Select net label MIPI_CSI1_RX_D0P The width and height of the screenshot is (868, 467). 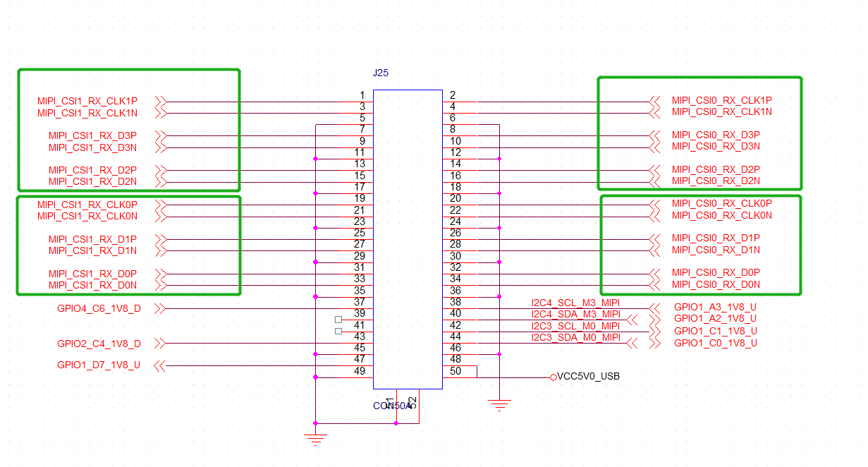click(93, 274)
